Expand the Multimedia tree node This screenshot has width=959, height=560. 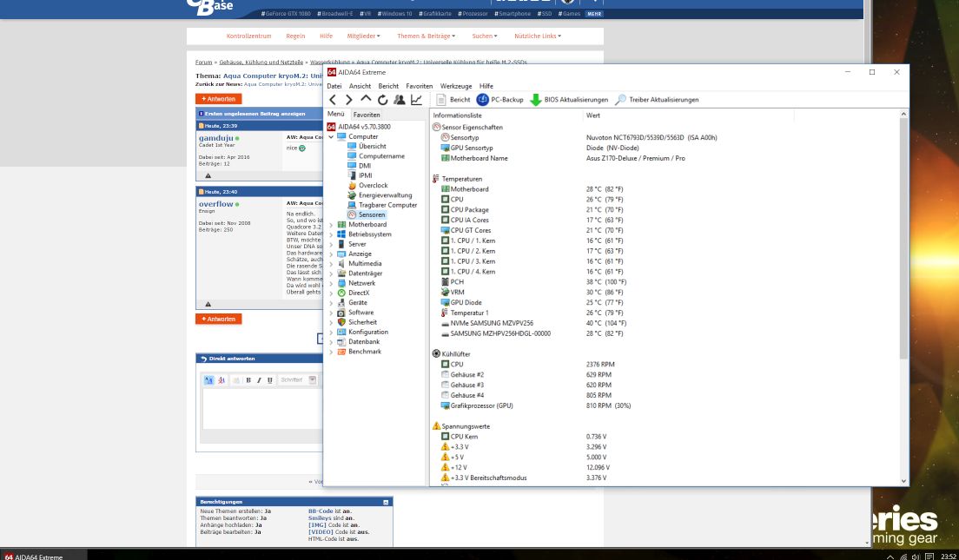point(331,264)
